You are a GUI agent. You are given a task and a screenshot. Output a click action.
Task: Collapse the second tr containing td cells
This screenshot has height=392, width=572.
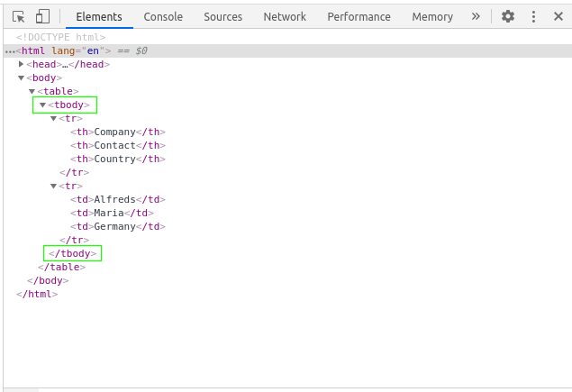tap(54, 186)
